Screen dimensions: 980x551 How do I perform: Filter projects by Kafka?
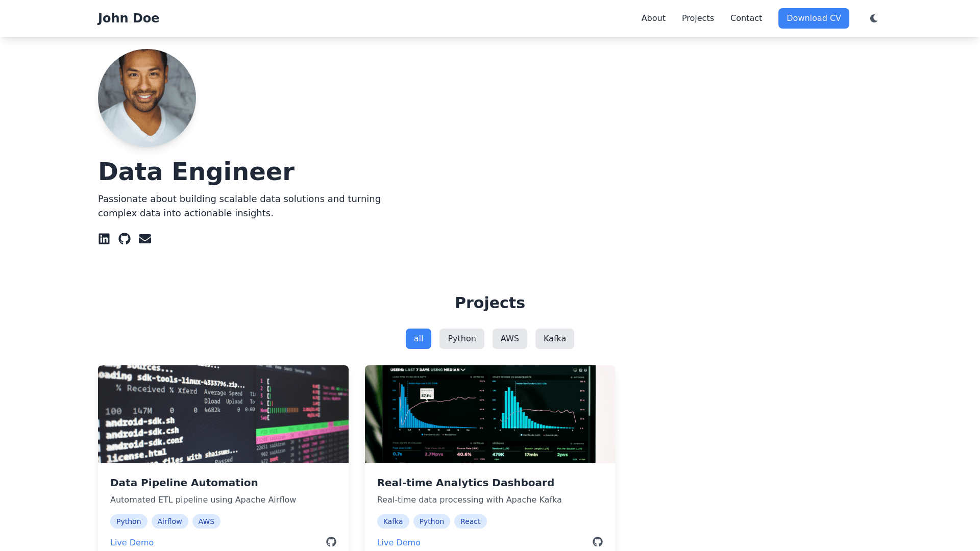(x=554, y=339)
